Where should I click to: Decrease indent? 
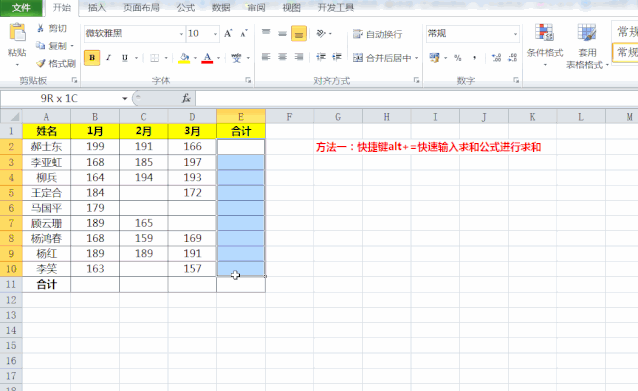[321, 57]
